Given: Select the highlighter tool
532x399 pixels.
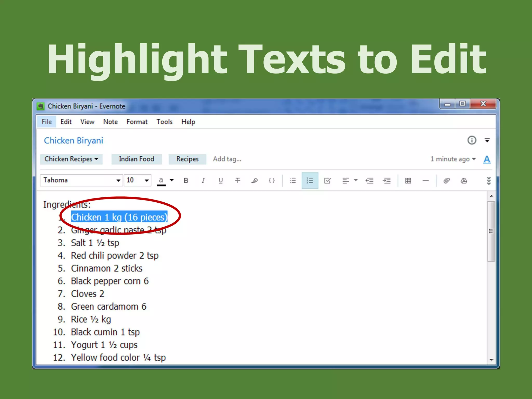Looking at the screenshot, I should tap(255, 181).
